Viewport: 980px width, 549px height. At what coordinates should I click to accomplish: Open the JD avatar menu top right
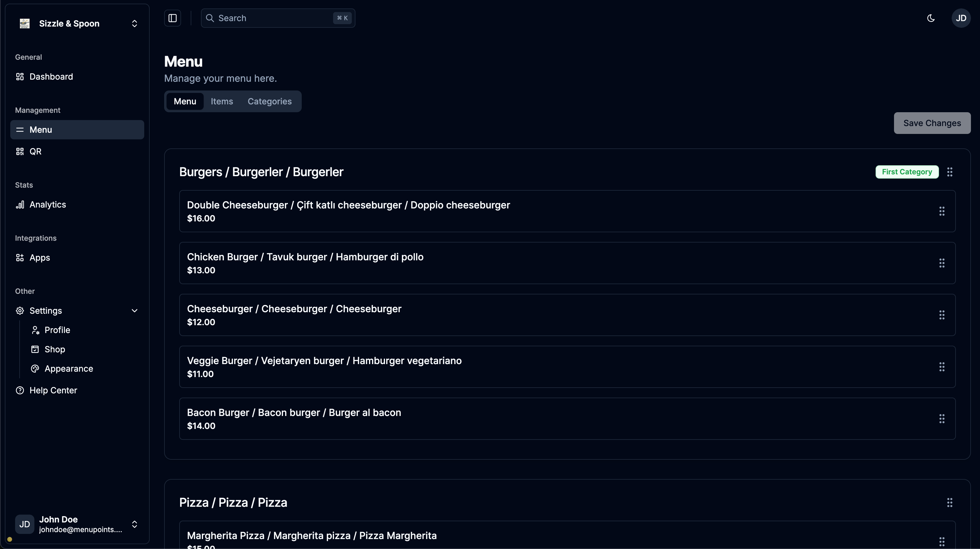pyautogui.click(x=961, y=18)
